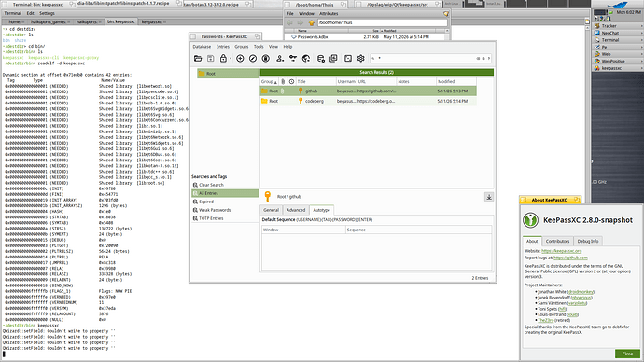Select codeberg entry row
644x362 pixels.
369,101
